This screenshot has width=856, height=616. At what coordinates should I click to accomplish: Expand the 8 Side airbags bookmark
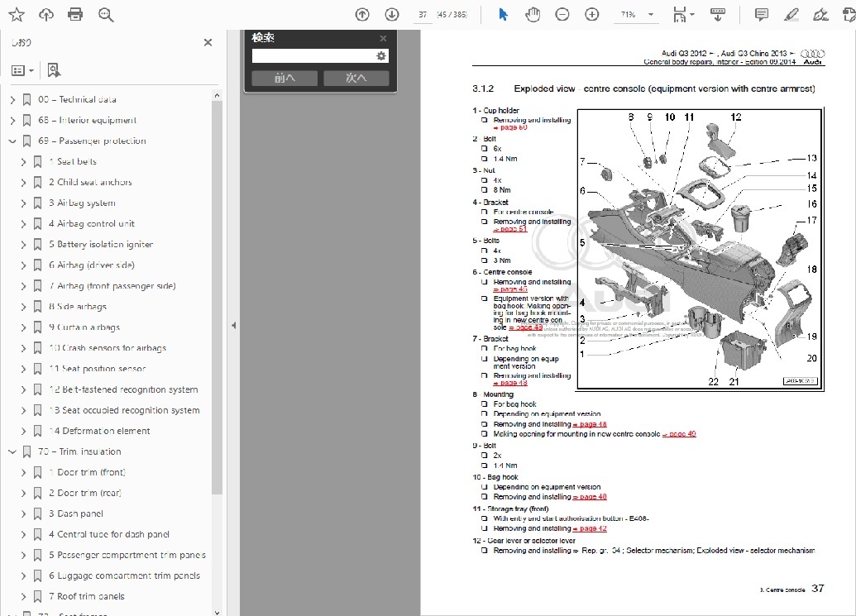[x=23, y=308]
